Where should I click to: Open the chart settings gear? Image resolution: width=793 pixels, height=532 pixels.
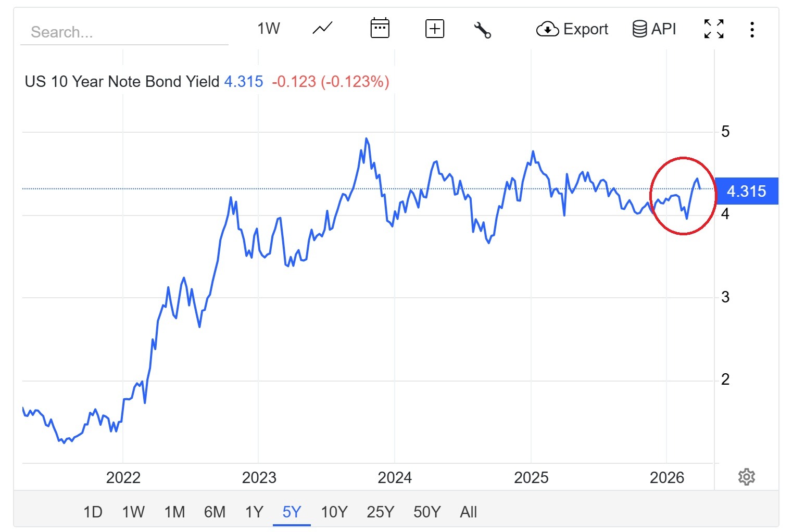(x=747, y=476)
